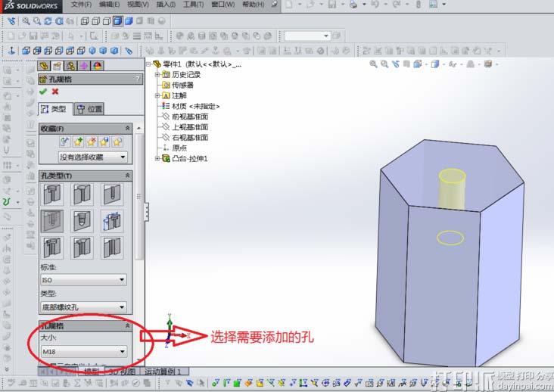Viewport: 554px width, 392px height.
Task: Open the 工具(T) menu
Action: pyautogui.click(x=193, y=5)
